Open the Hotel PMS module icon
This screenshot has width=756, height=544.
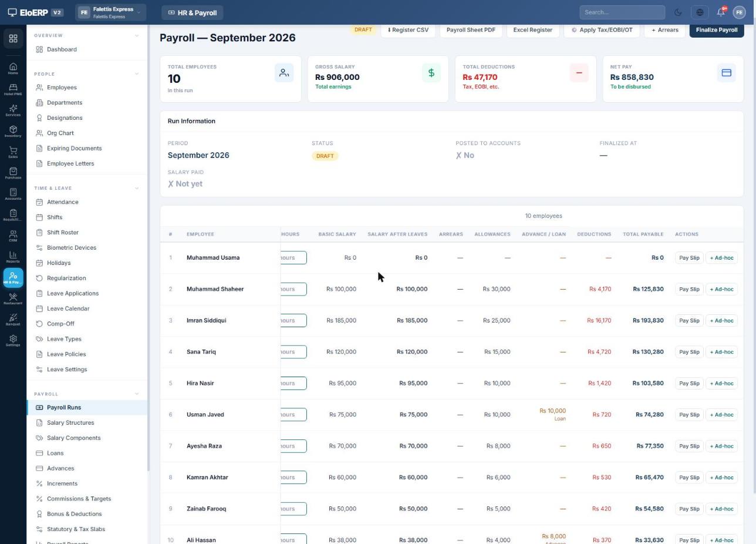point(13,89)
